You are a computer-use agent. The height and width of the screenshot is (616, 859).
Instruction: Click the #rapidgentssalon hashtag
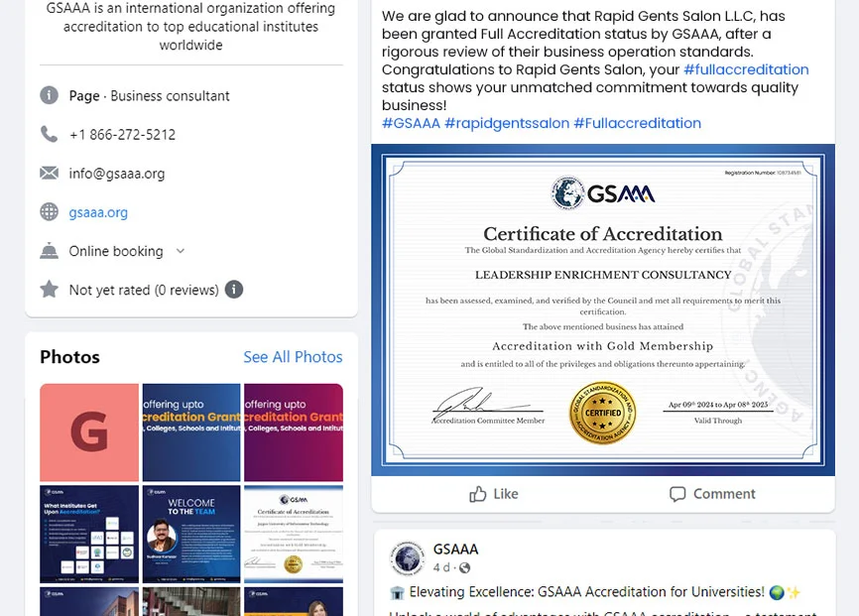pos(507,123)
